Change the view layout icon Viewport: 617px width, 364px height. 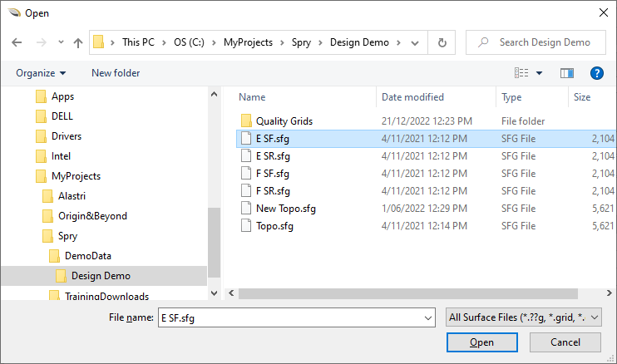[x=521, y=73]
